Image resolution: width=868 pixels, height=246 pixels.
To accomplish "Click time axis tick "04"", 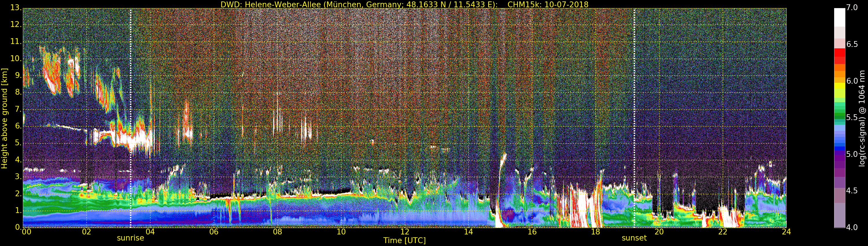I will coord(150,232).
